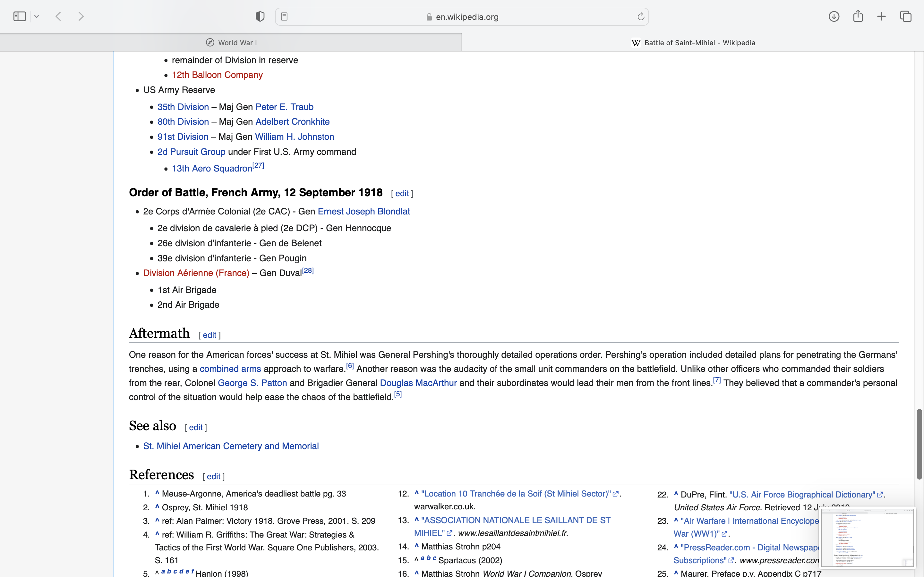The width and height of the screenshot is (924, 577).
Task: Toggle Reader view in the address bar
Action: point(284,16)
